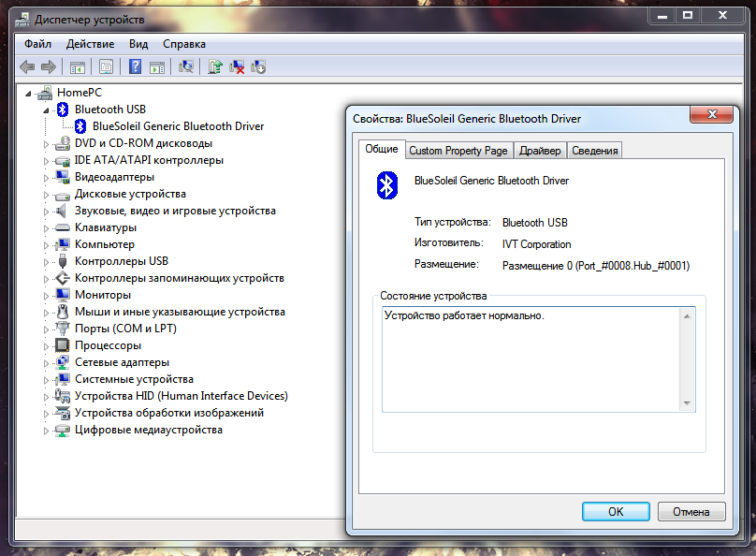
Task: Click the device status scrollbar up arrow
Action: [687, 316]
